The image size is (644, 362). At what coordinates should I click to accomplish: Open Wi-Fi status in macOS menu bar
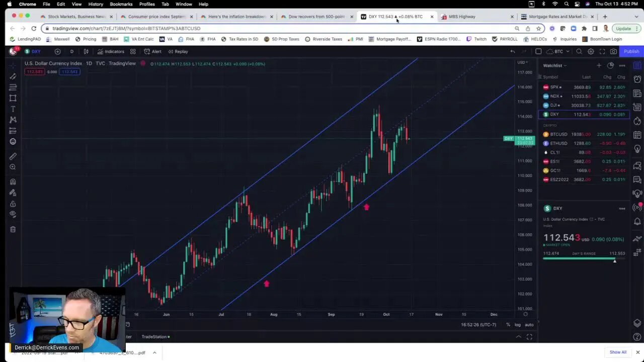[x=555, y=4]
